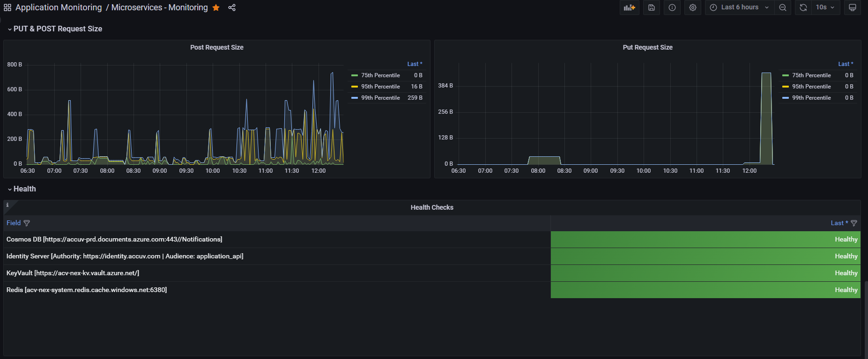
Task: Toggle 99th Percentile series in Post legend
Action: tap(380, 98)
